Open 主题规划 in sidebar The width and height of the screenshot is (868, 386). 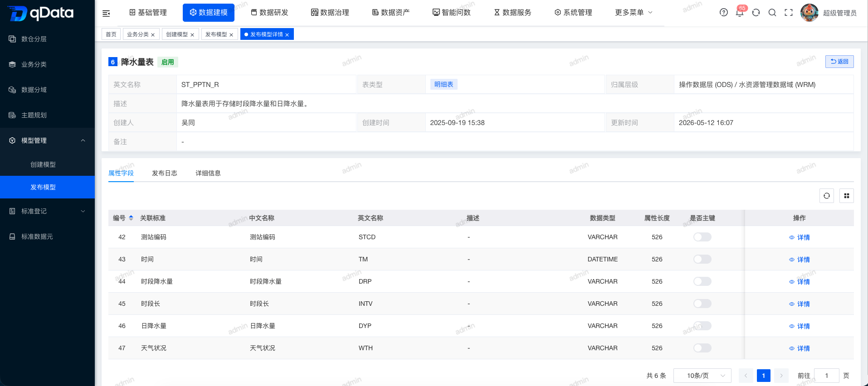click(47, 115)
